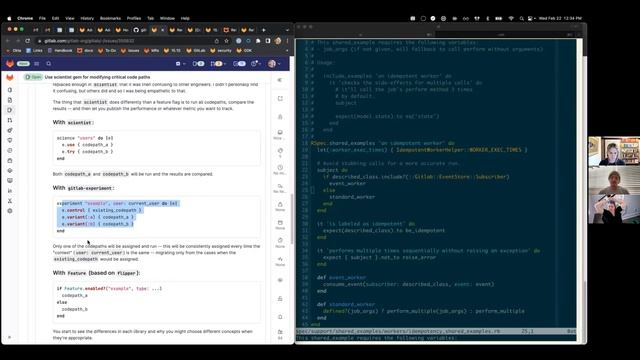Open Chrome side panel icon
This screenshot has width=640, height=360.
tap(268, 41)
